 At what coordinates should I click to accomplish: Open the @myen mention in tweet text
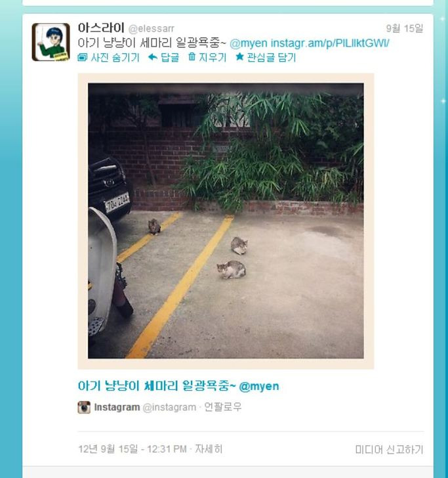pos(249,43)
